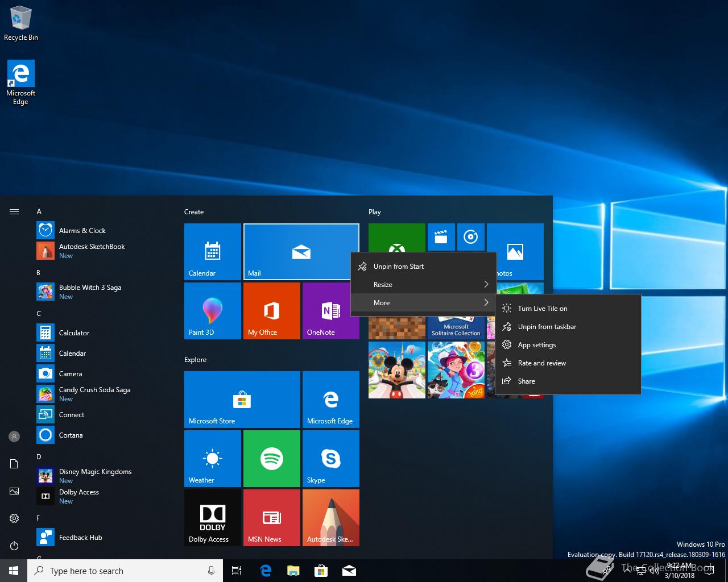Launch the Microsoft Edge tile in Explore
728x582 pixels.
coord(331,400)
